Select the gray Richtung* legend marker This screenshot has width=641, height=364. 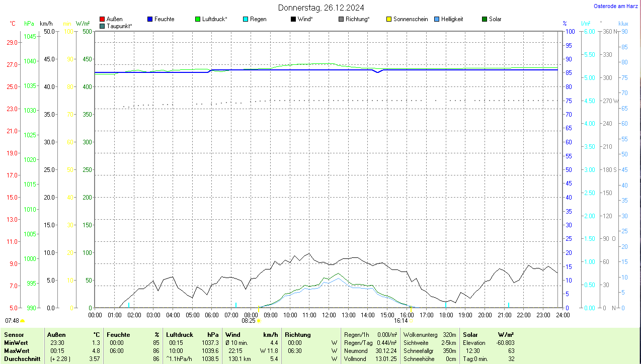pos(341,19)
